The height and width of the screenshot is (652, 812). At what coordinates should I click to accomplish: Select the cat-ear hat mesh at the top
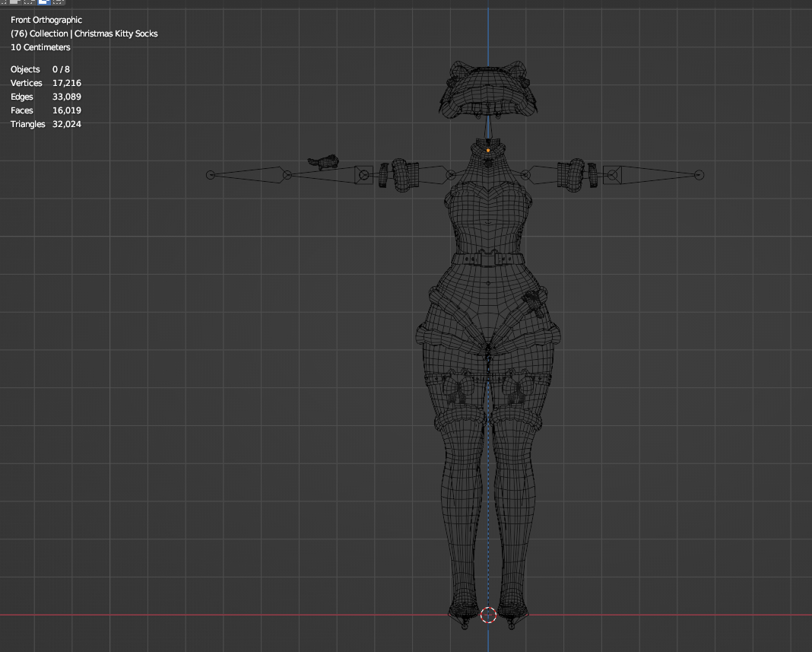coord(487,87)
